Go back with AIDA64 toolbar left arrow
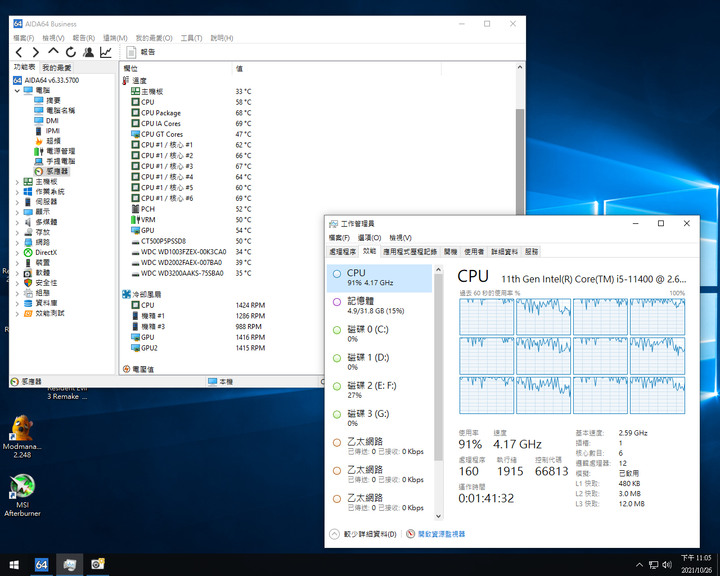This screenshot has height=576, width=720. click(19, 52)
